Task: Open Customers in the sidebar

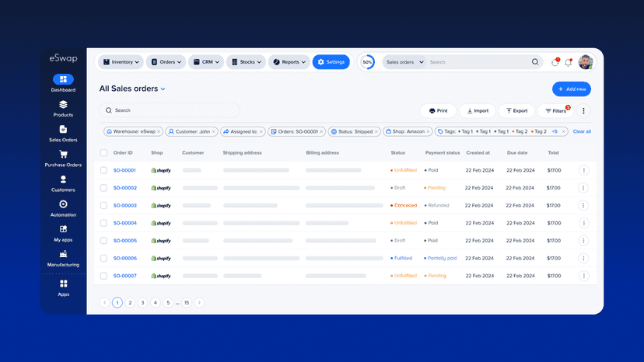Action: [x=63, y=184]
